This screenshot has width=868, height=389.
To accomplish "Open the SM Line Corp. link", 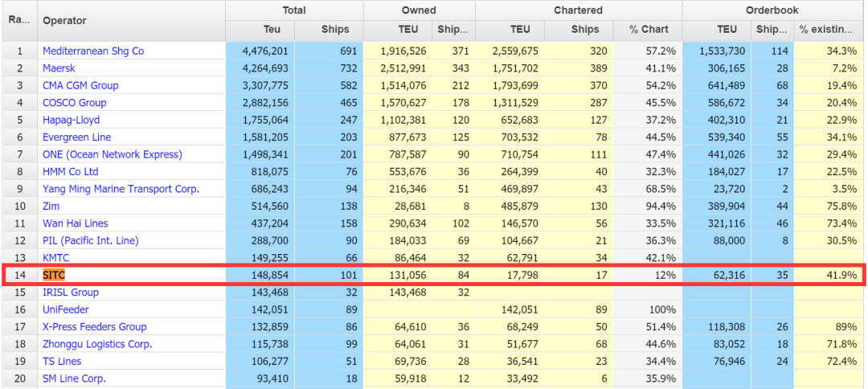I will [x=74, y=379].
